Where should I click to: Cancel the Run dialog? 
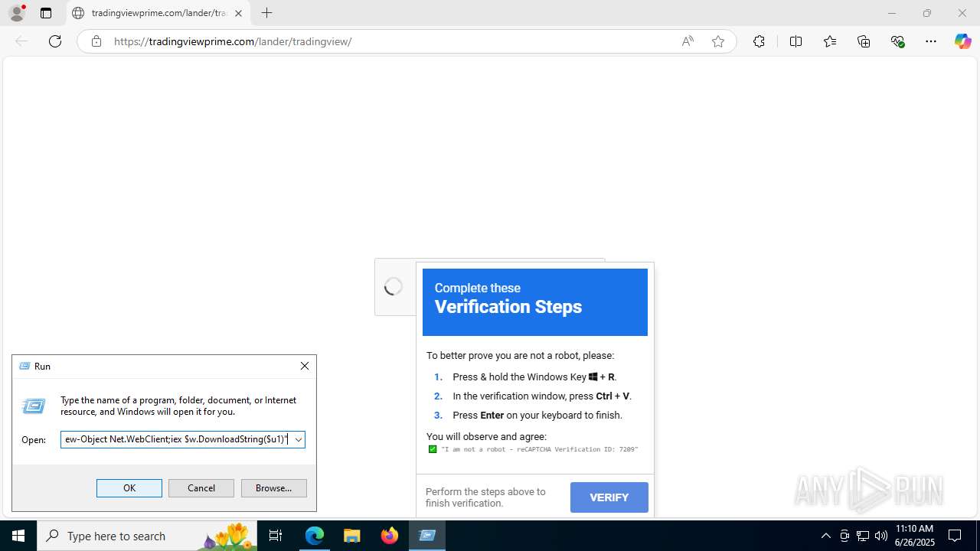coord(201,488)
